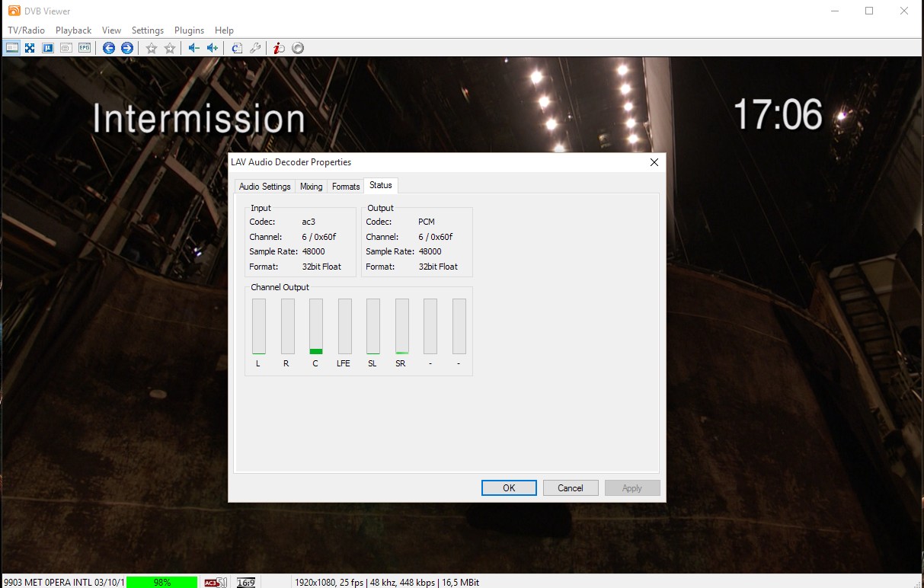Click the AC3 audio indicator in status bar

[x=216, y=582]
